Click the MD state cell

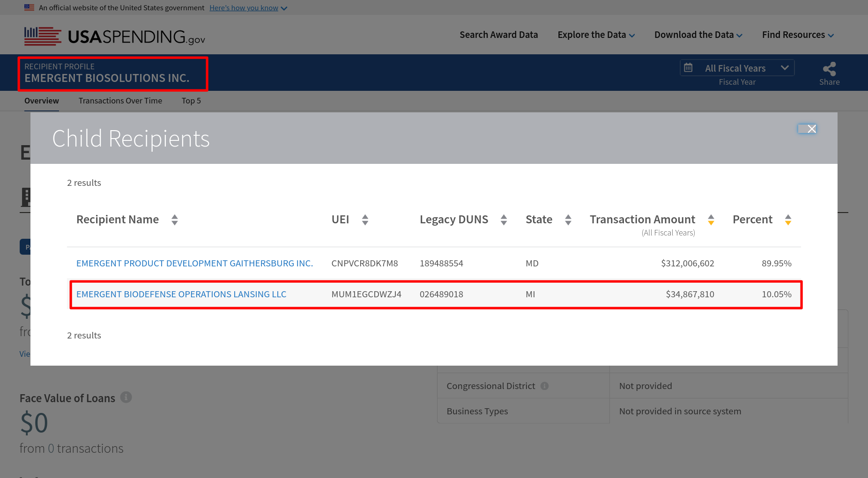(532, 263)
